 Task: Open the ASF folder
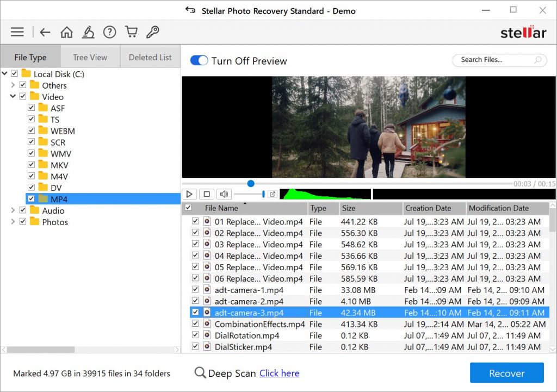point(58,108)
